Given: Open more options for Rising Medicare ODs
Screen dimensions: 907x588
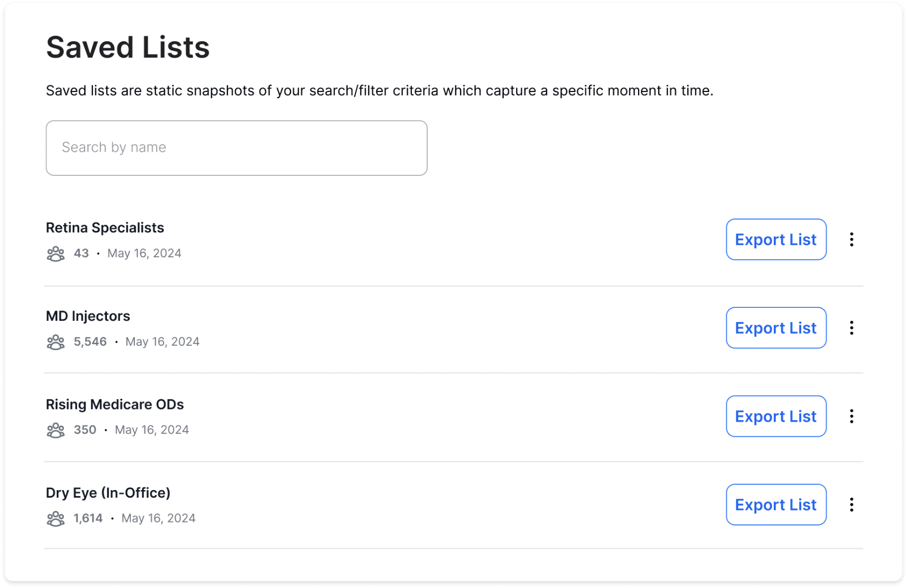Looking at the screenshot, I should tap(851, 416).
